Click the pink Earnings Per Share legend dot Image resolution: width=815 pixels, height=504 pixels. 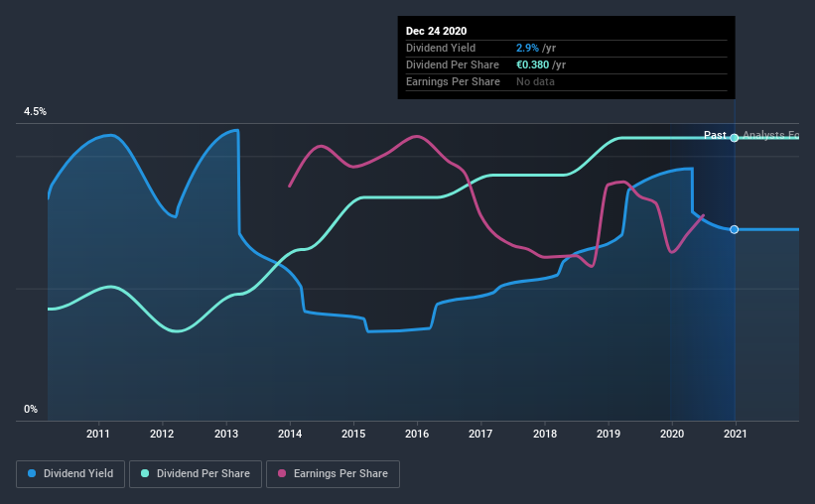282,473
